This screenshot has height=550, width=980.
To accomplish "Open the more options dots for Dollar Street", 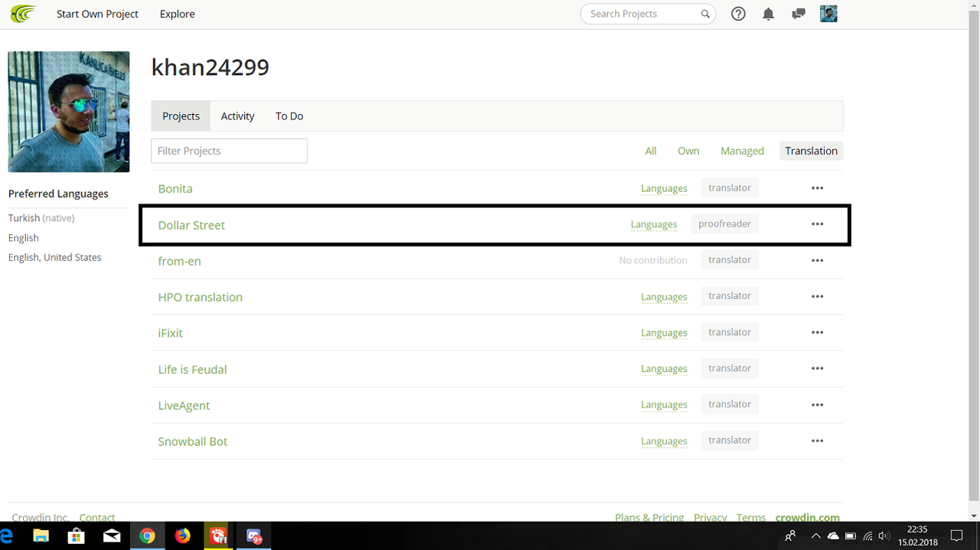I will tap(817, 224).
